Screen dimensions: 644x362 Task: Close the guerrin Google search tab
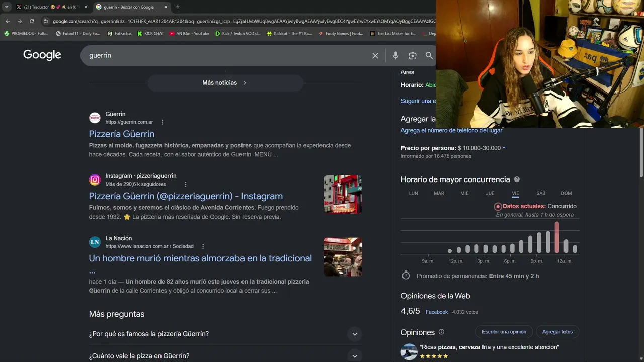[166, 7]
